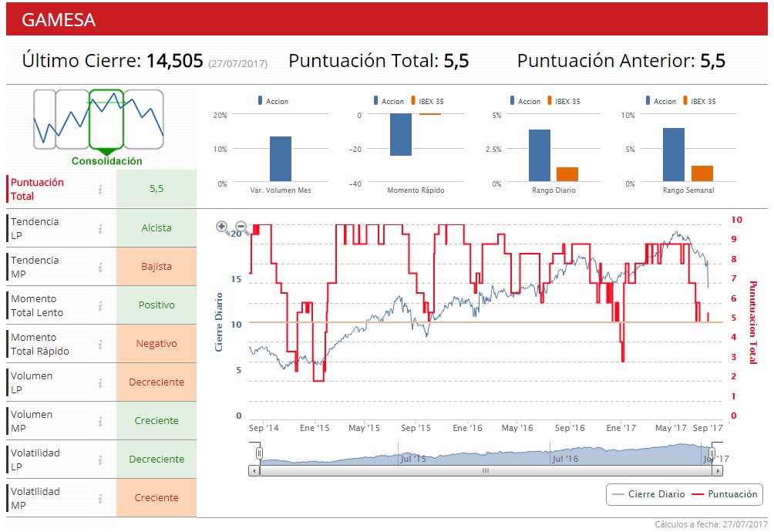Toggle IBEX 35 legend in Rango Diario chart
Viewport: 774px width, 532px height.
pos(564,101)
